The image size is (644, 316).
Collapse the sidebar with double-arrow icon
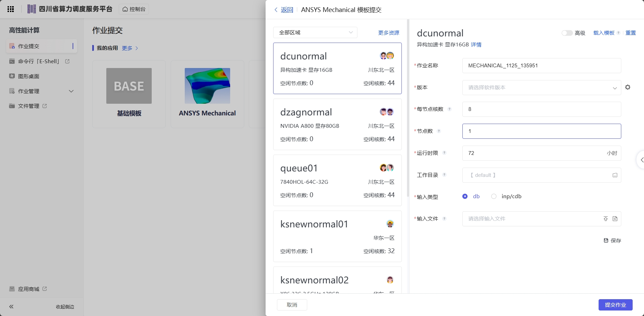11,307
